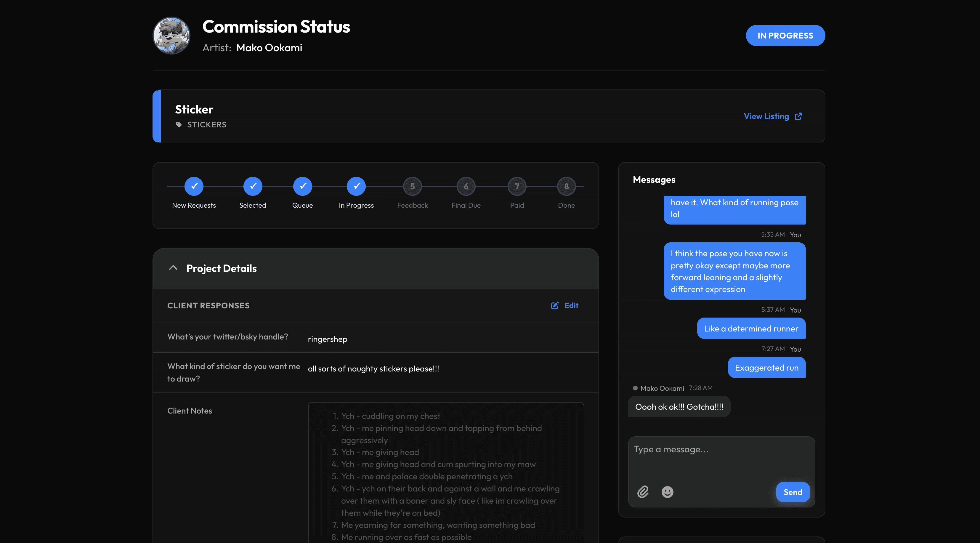Select the Paid step circle
Image resolution: width=980 pixels, height=543 pixels.
pyautogui.click(x=517, y=186)
